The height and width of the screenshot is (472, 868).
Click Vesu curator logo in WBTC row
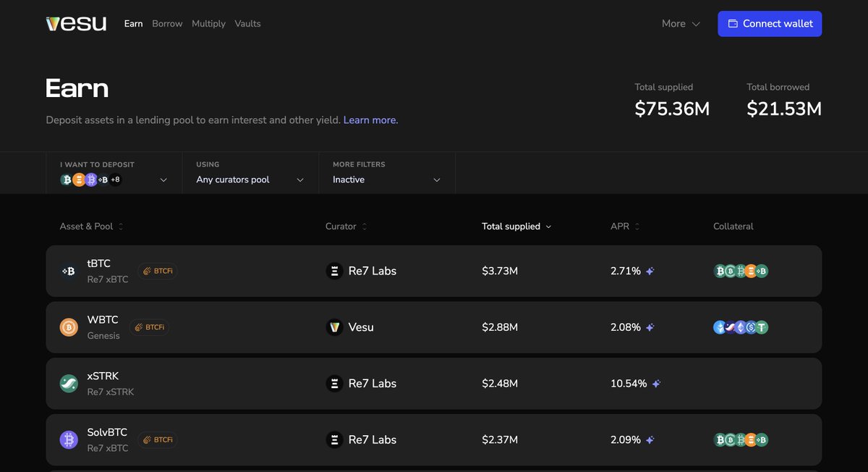click(x=334, y=327)
